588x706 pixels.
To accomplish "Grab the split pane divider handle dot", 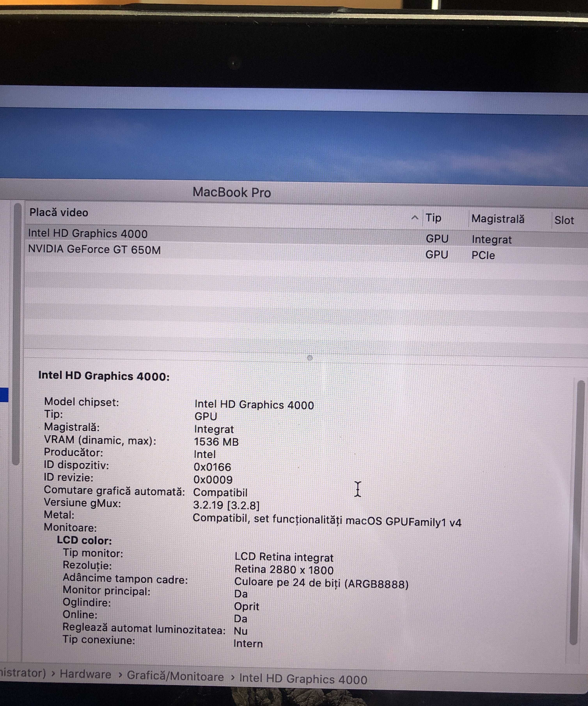I will click(310, 358).
